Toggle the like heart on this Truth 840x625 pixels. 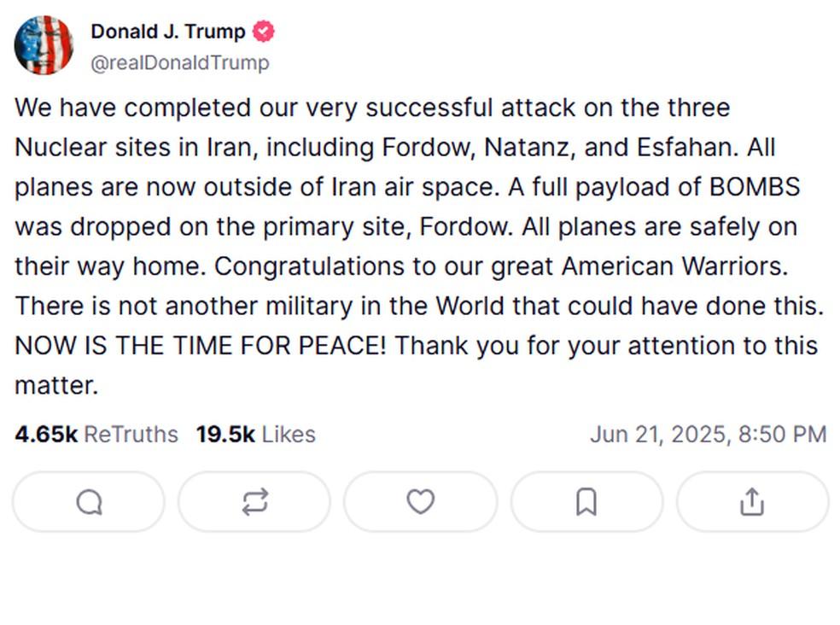[x=420, y=502]
